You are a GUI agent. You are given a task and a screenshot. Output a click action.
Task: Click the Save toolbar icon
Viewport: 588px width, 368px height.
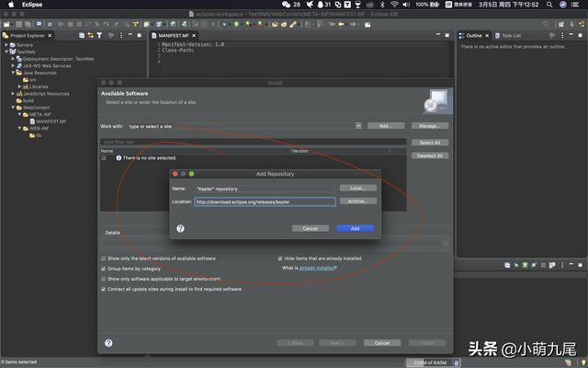pos(18,25)
